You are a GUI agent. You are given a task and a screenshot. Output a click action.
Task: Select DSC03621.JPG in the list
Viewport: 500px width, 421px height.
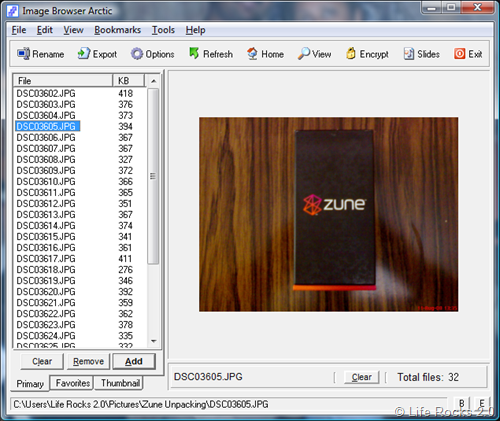(46, 302)
